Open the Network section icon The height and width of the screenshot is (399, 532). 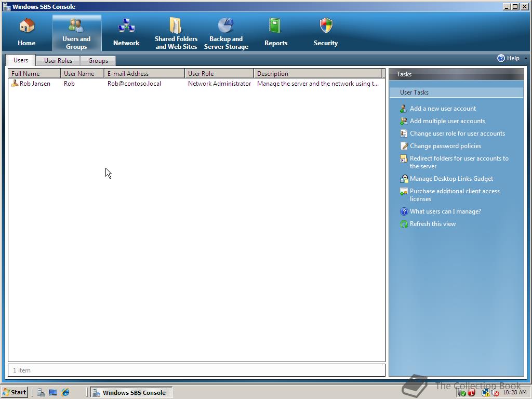tap(126, 26)
